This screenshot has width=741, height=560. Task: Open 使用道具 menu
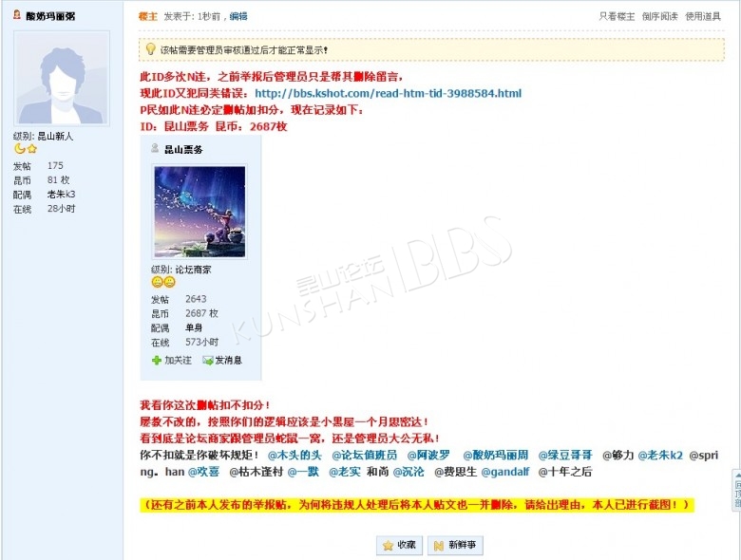click(703, 16)
